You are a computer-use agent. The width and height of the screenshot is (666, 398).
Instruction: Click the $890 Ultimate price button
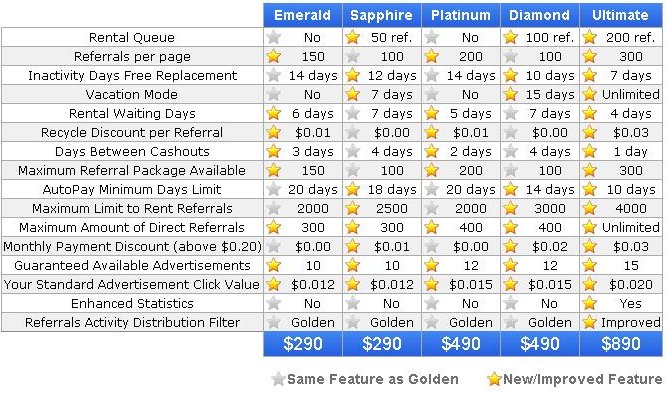tap(621, 344)
